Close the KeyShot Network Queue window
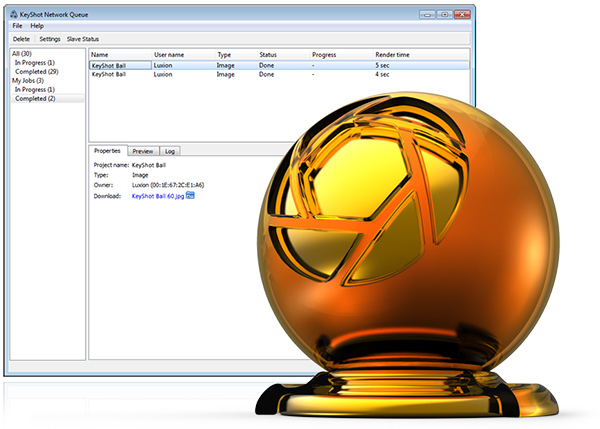 pos(462,15)
